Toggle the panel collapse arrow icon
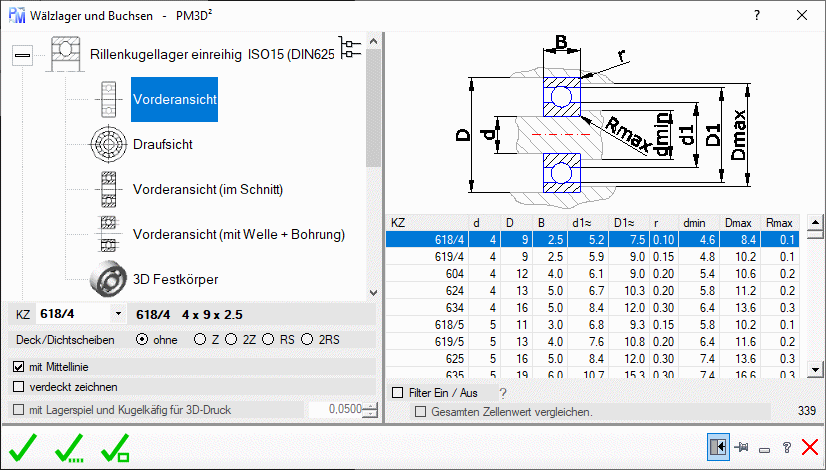 click(717, 448)
